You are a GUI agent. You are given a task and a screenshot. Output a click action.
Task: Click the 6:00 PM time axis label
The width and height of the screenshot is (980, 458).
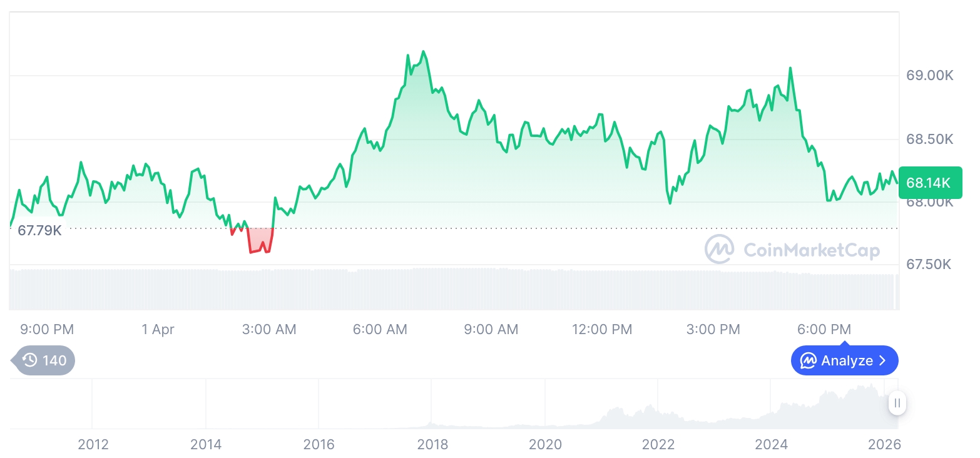tap(824, 329)
